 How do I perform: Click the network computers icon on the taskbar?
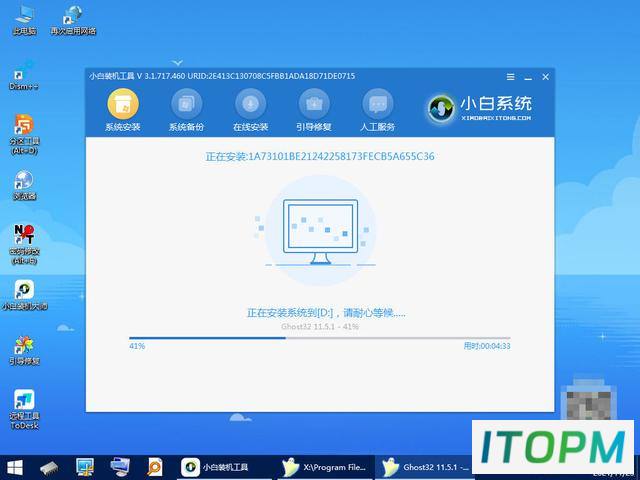click(x=120, y=467)
